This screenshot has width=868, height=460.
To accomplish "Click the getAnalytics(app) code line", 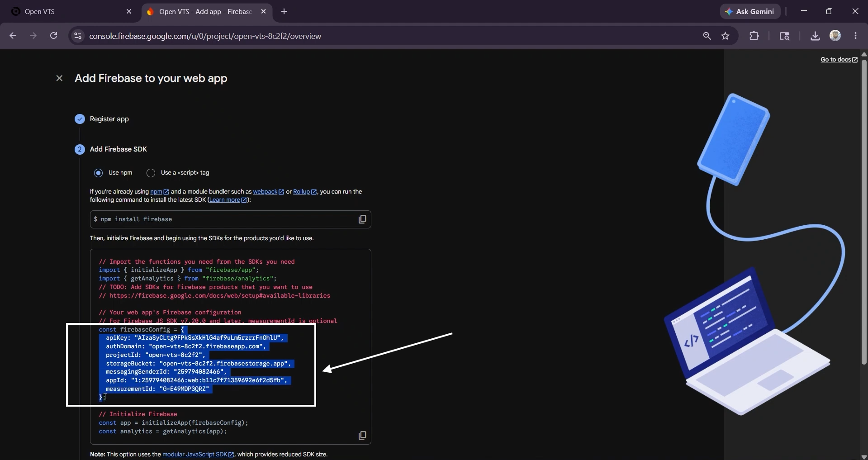I will [163, 432].
